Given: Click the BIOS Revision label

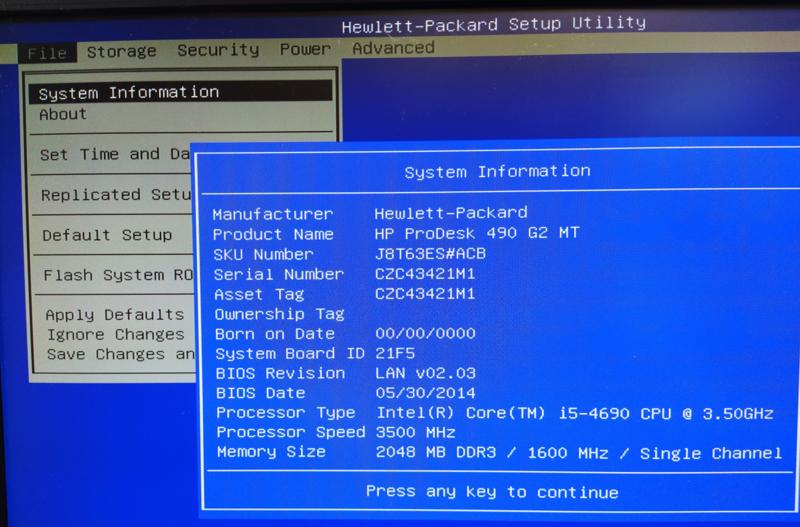Looking at the screenshot, I should pos(280,373).
